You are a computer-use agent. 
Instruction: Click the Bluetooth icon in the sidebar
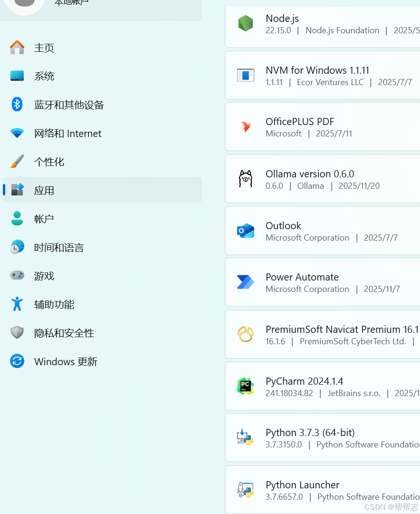pyautogui.click(x=17, y=104)
